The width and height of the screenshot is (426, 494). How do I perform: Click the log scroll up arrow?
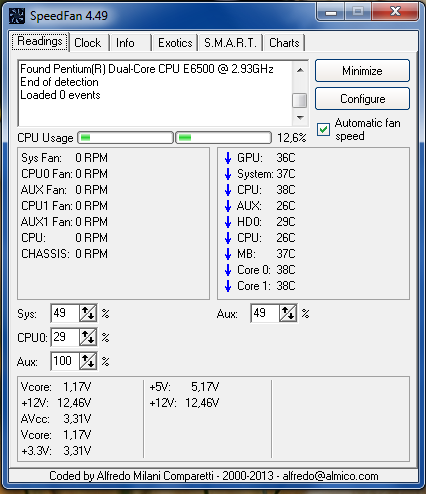[300, 70]
